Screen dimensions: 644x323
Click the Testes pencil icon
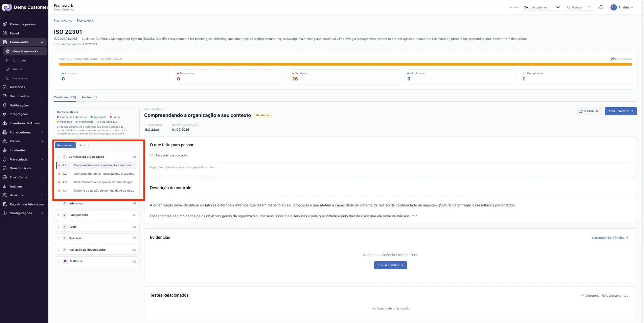(x=8, y=69)
